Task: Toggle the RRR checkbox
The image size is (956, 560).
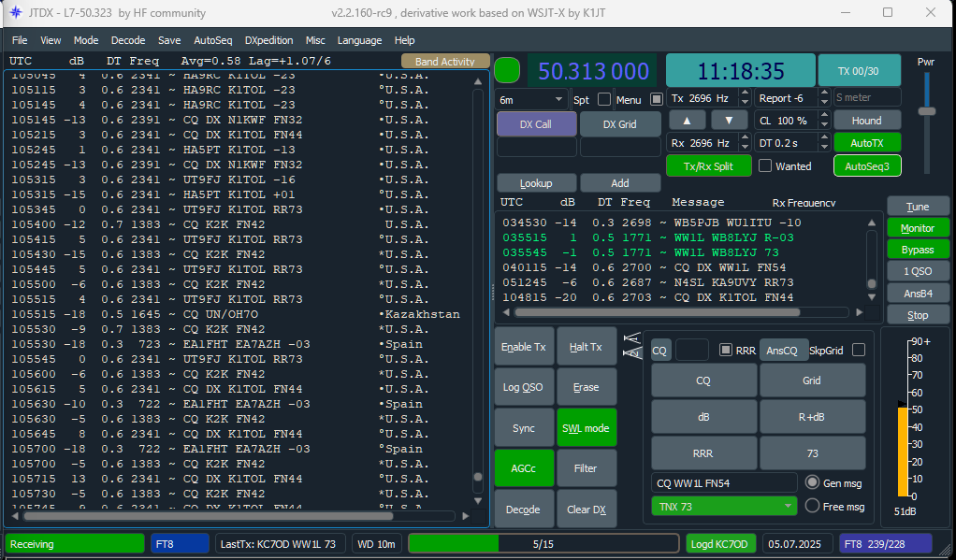Action: click(x=726, y=350)
